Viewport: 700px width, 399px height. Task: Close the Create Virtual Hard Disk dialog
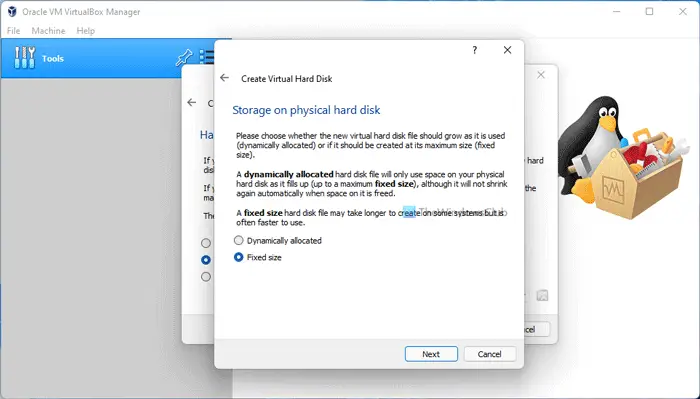[x=508, y=50]
